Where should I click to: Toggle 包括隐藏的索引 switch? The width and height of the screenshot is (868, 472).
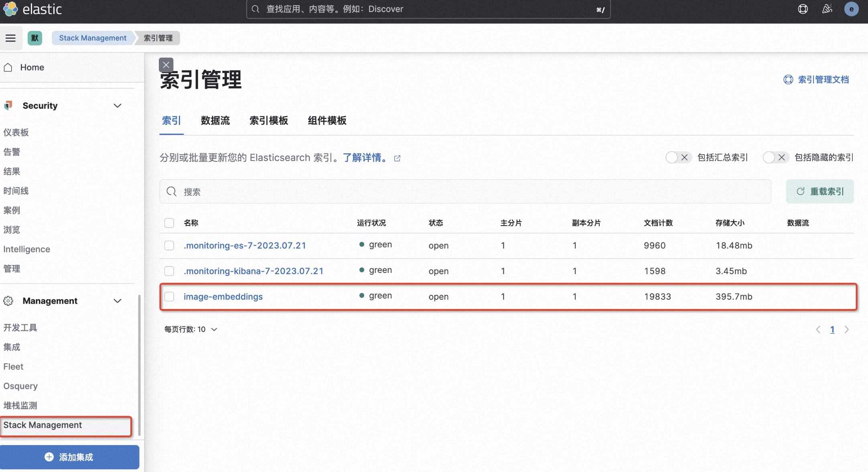(x=775, y=157)
